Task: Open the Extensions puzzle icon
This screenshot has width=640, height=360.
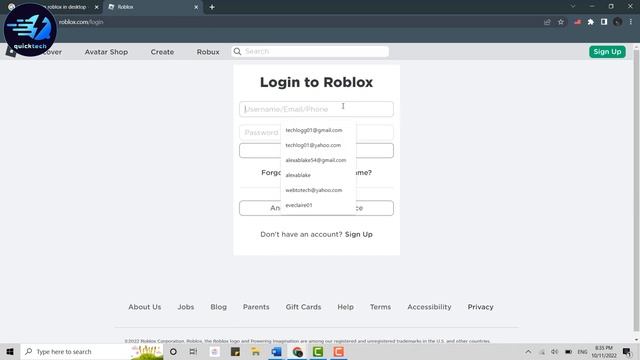Action: 591,22
